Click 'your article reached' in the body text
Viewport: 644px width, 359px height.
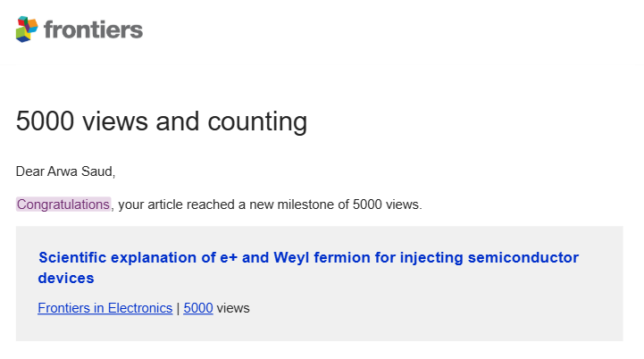click(x=176, y=205)
